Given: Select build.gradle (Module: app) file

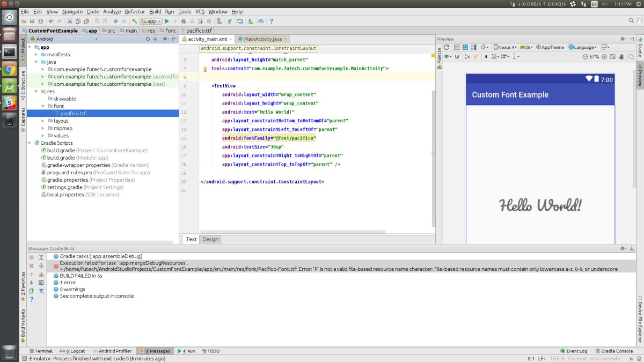Looking at the screenshot, I should pos(61,158).
